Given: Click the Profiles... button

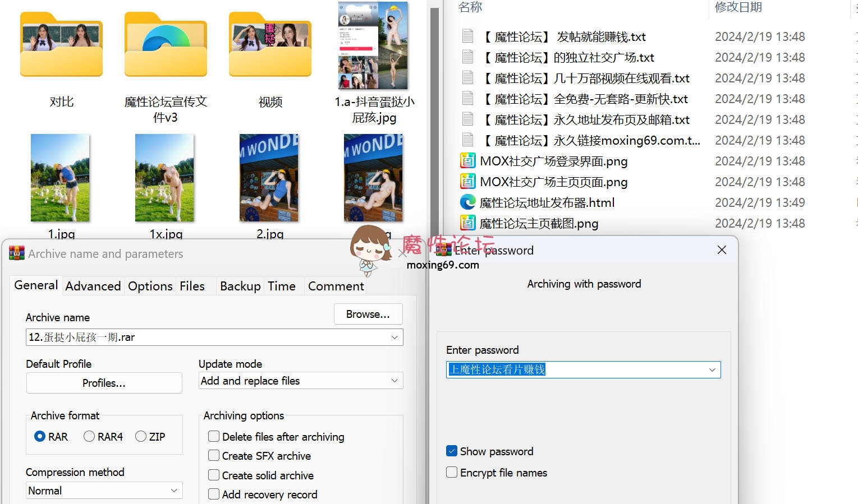Looking at the screenshot, I should (x=104, y=383).
